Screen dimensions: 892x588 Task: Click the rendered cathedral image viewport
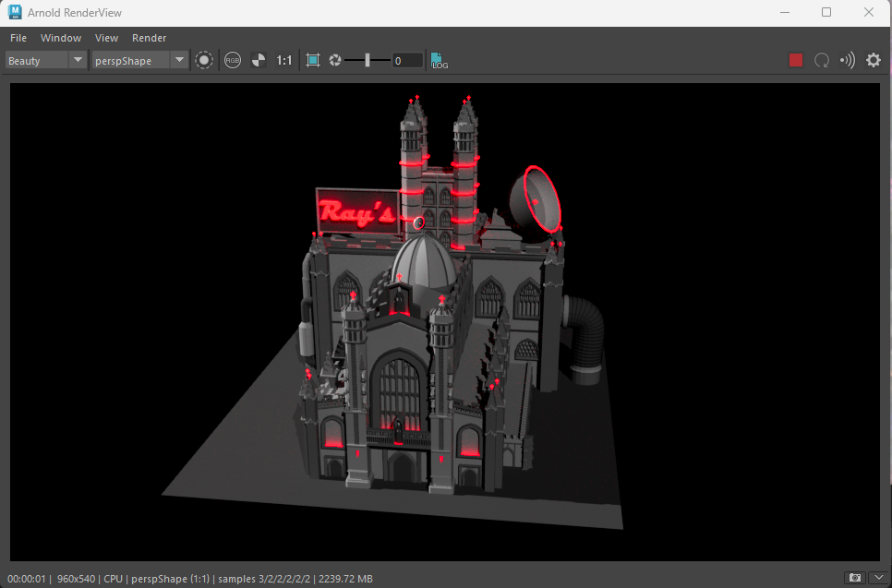tap(445, 322)
